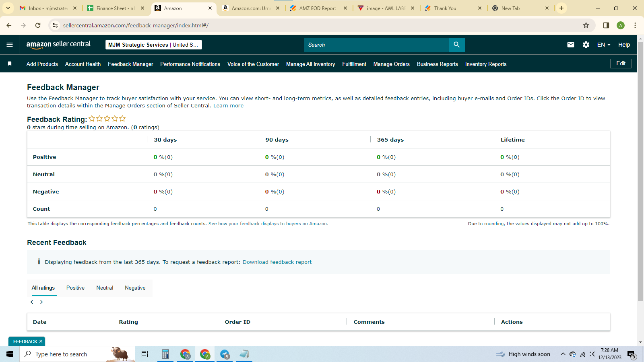Screen dimensions: 644x362
Task: Open Task View on the taskbar
Action: [145, 354]
